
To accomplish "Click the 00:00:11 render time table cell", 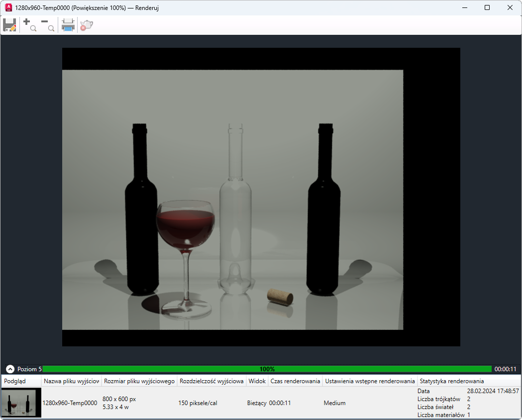I will [x=280, y=403].
